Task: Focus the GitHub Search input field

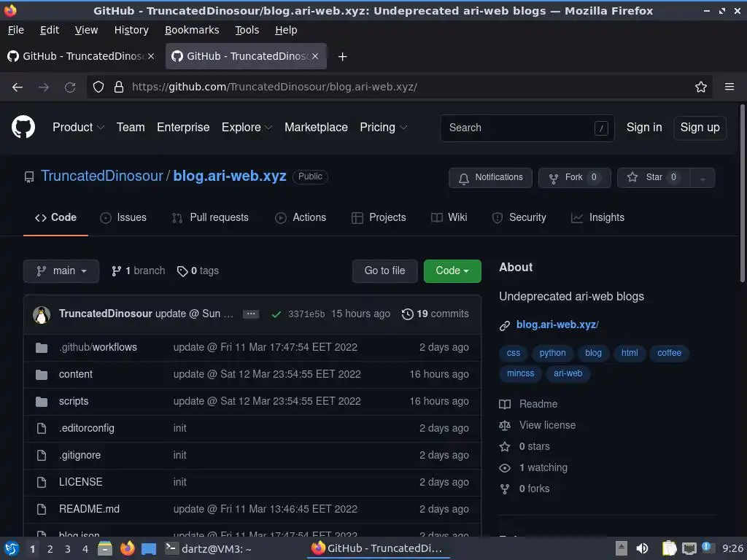Action: (x=527, y=128)
